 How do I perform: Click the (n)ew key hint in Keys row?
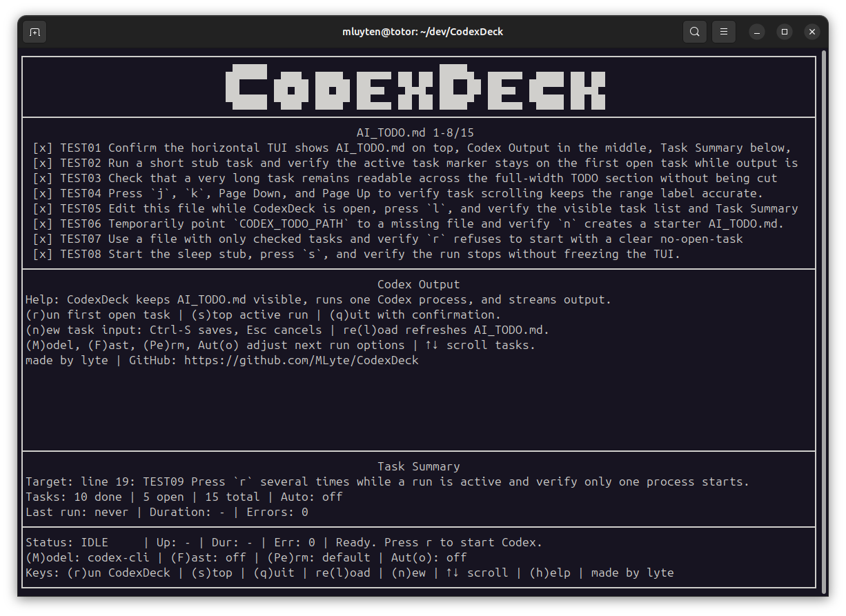tap(409, 573)
